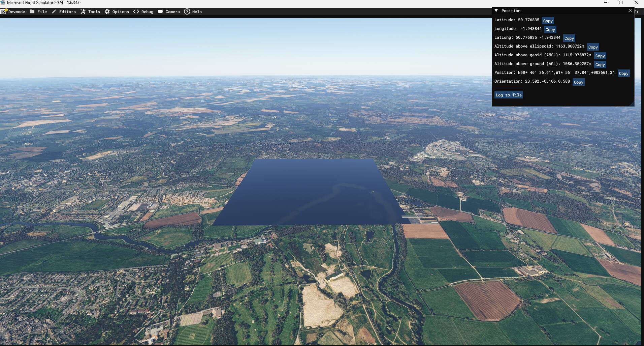Viewport: 644px width, 346px height.
Task: Click the File folder icon
Action: tap(32, 11)
